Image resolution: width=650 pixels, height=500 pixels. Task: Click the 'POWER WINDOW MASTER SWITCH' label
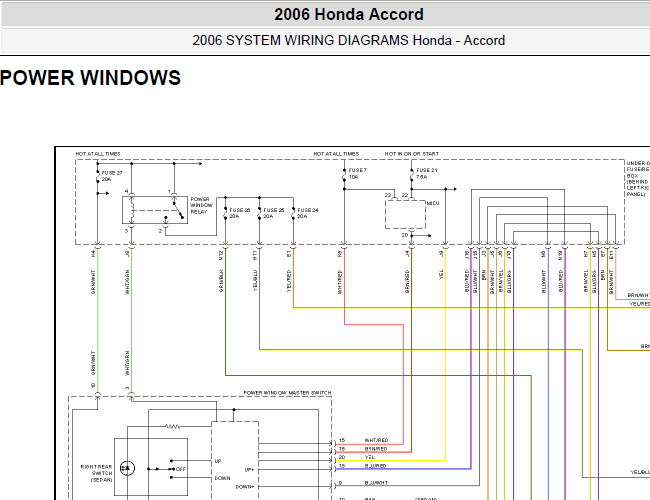(287, 393)
